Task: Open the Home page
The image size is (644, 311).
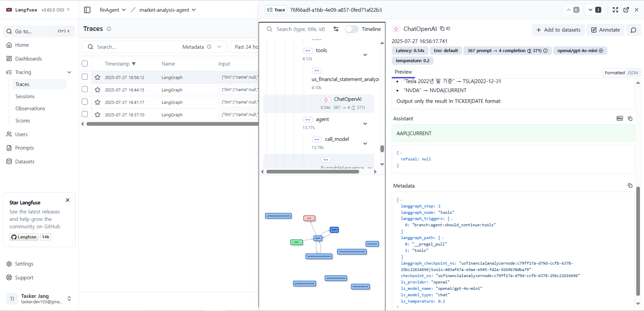Action: tap(22, 45)
